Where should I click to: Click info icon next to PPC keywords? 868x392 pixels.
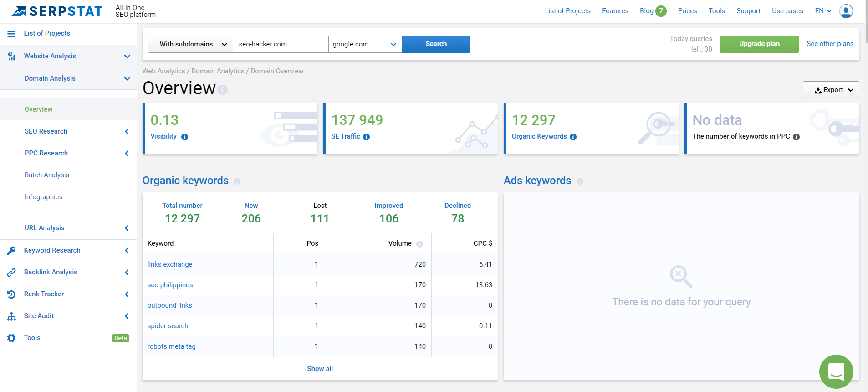[x=796, y=137]
